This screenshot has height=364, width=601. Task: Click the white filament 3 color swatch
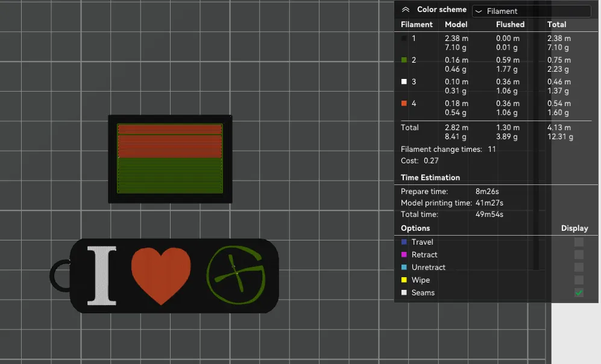click(x=404, y=81)
